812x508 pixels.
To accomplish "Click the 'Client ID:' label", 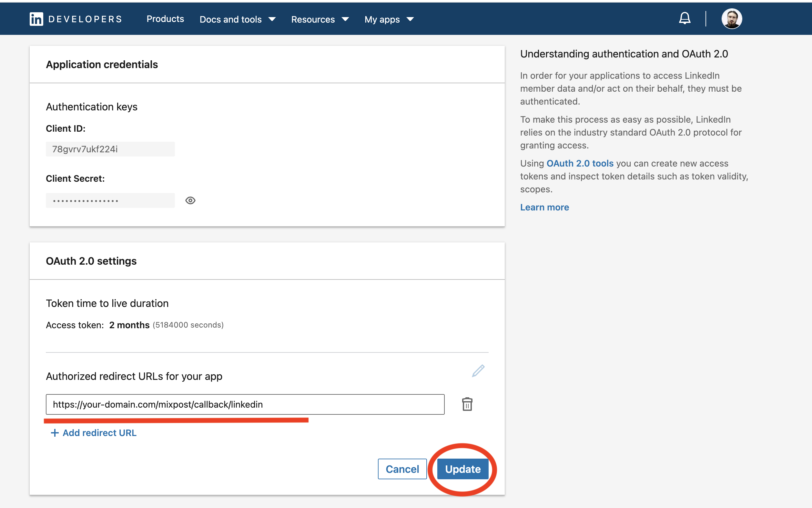I will pyautogui.click(x=66, y=129).
